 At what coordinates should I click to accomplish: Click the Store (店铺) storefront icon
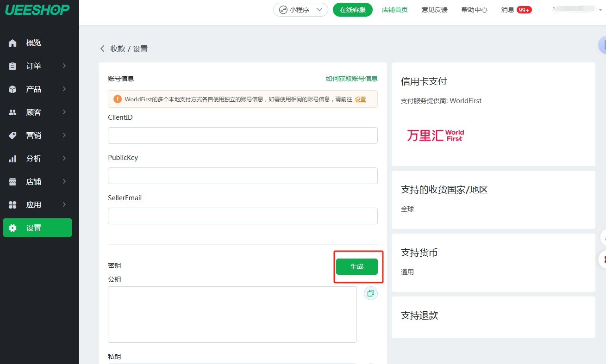(12, 182)
